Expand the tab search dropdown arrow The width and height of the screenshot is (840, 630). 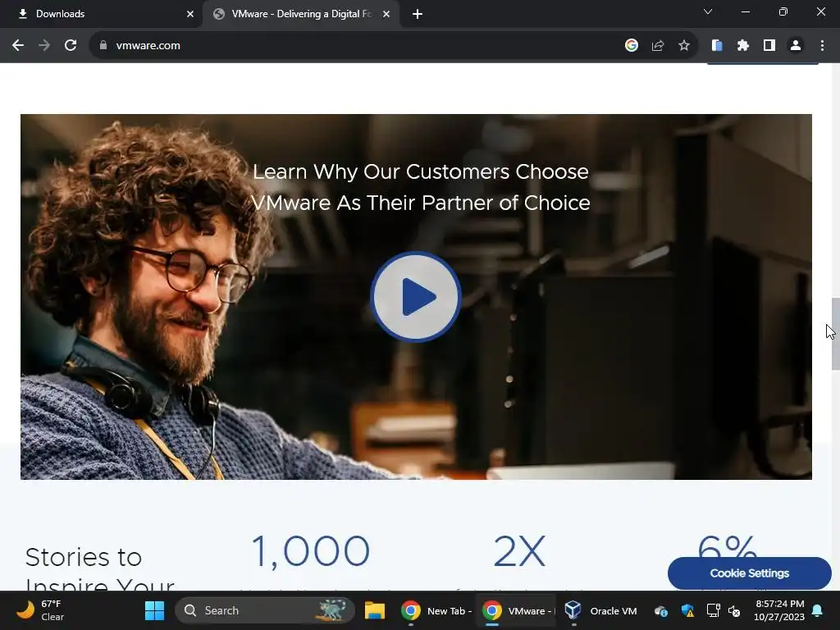click(708, 11)
